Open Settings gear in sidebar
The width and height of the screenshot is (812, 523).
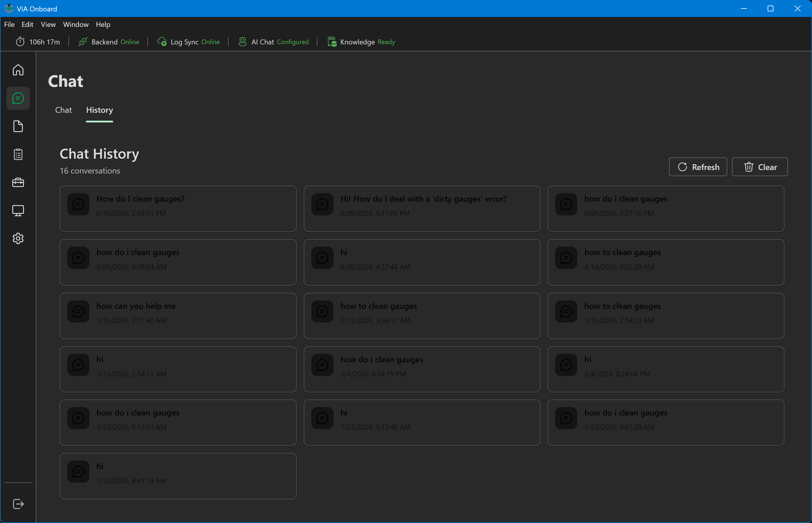pos(18,238)
